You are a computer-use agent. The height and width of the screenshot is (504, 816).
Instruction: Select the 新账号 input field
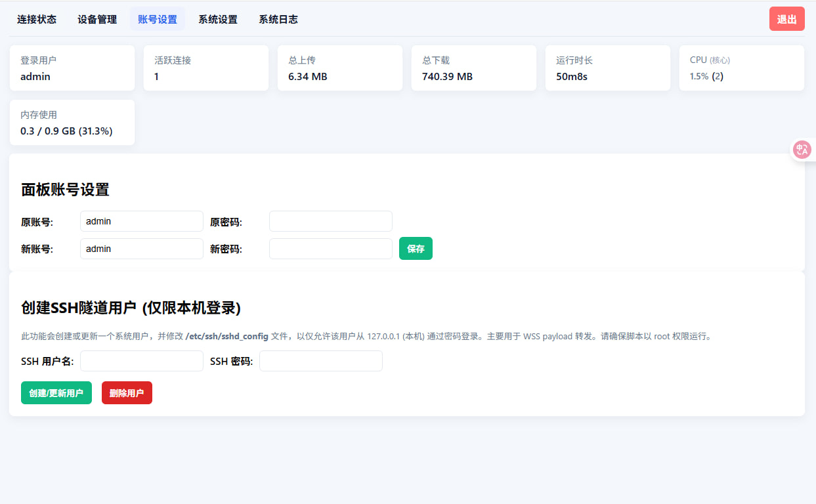(141, 249)
